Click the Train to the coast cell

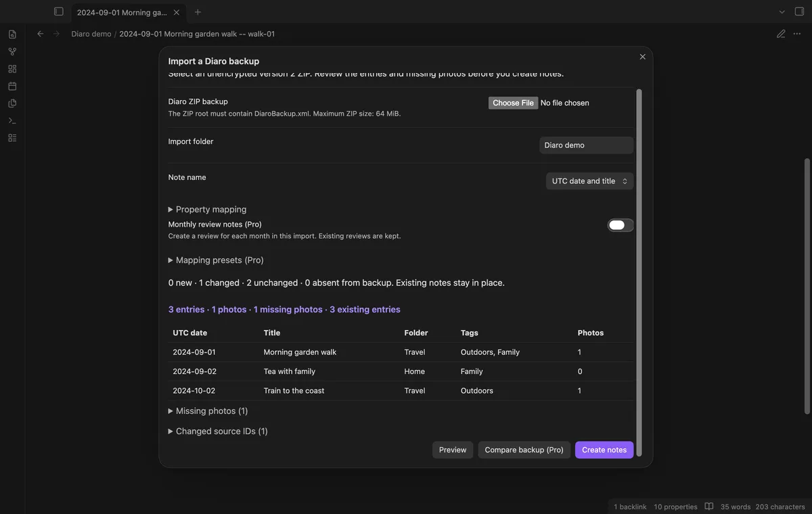tap(294, 391)
